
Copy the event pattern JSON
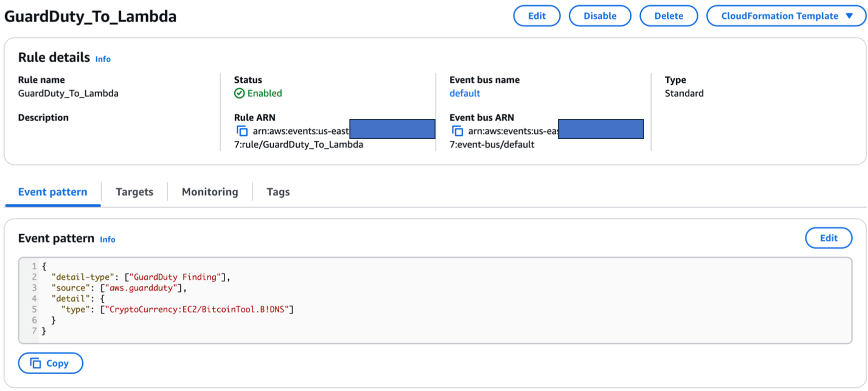point(51,363)
